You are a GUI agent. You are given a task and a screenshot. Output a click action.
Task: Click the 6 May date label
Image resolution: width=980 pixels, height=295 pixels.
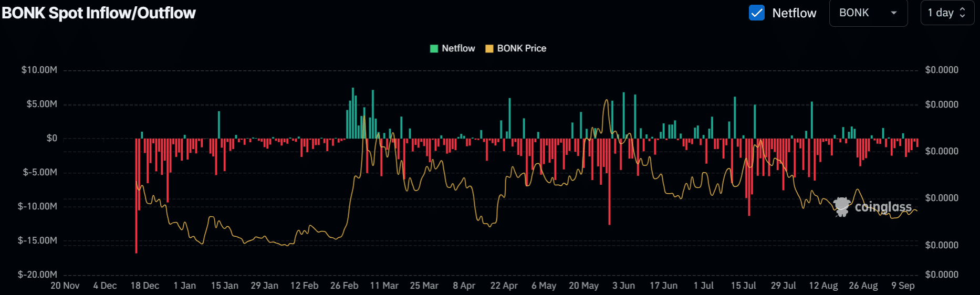coord(544,286)
